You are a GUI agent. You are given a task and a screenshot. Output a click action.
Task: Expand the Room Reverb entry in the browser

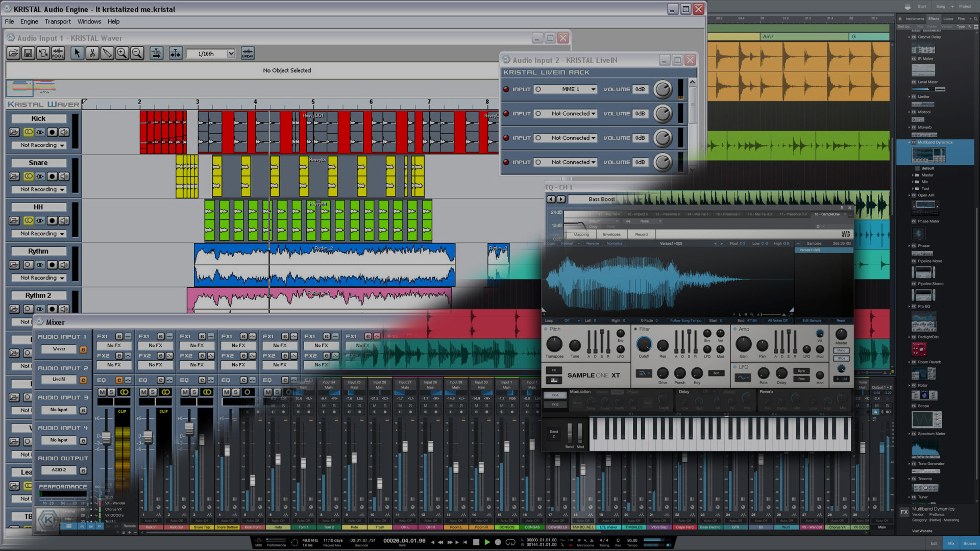pos(909,362)
